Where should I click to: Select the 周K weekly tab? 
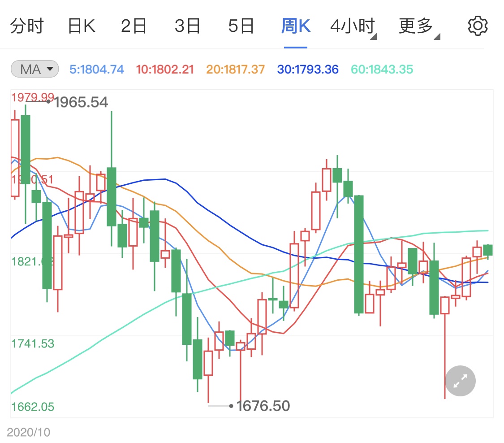(296, 26)
